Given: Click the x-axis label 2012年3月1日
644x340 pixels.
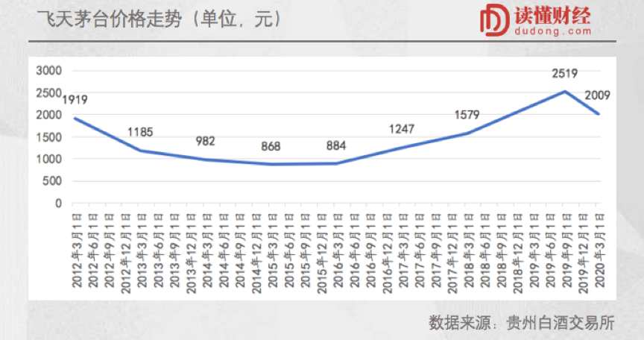Looking at the screenshot, I should click(x=78, y=250).
